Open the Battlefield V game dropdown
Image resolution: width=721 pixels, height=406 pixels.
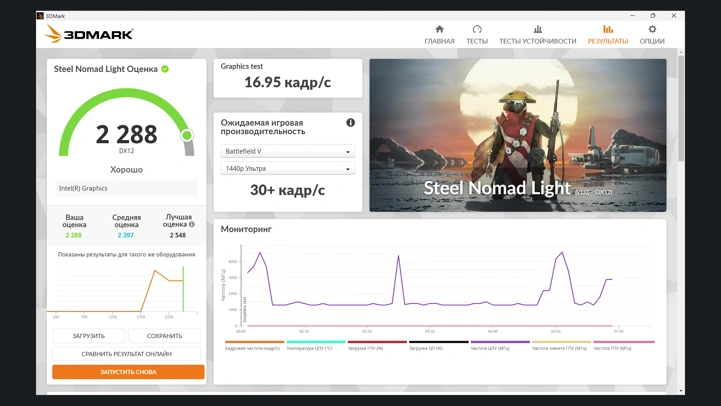tap(287, 151)
